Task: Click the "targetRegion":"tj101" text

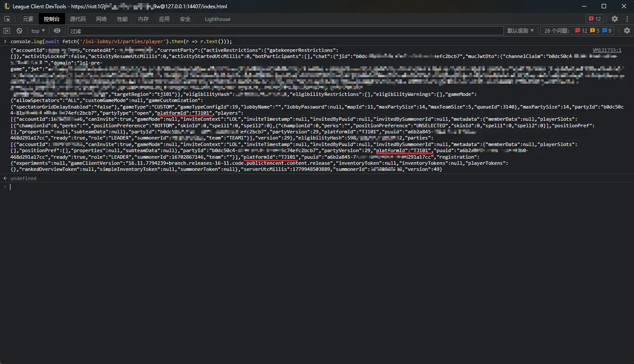Action: pyautogui.click(x=142, y=94)
